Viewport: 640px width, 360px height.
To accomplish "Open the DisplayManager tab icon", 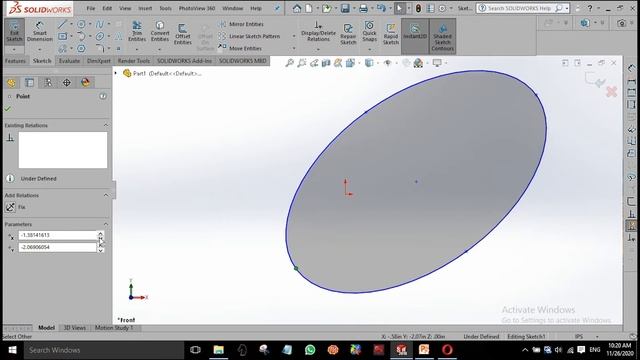I will point(85,82).
